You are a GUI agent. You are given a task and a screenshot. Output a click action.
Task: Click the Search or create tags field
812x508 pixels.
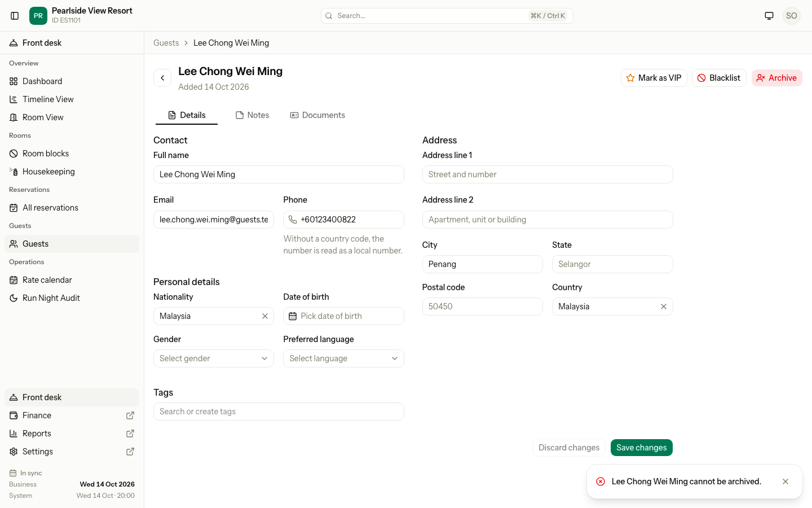(x=279, y=411)
